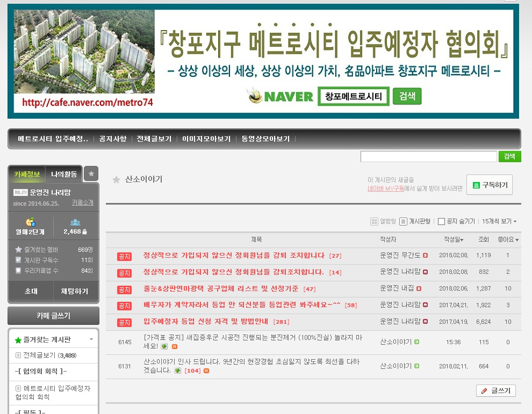
Task: Click the check icon beside 게시판 구독수
Action: point(18,260)
